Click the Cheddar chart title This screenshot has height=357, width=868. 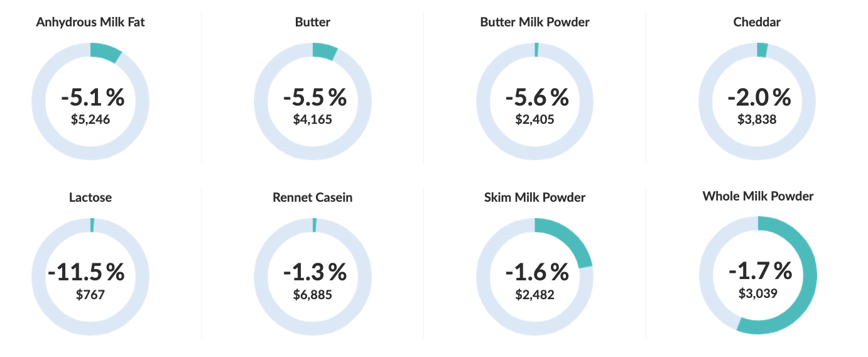(x=757, y=23)
